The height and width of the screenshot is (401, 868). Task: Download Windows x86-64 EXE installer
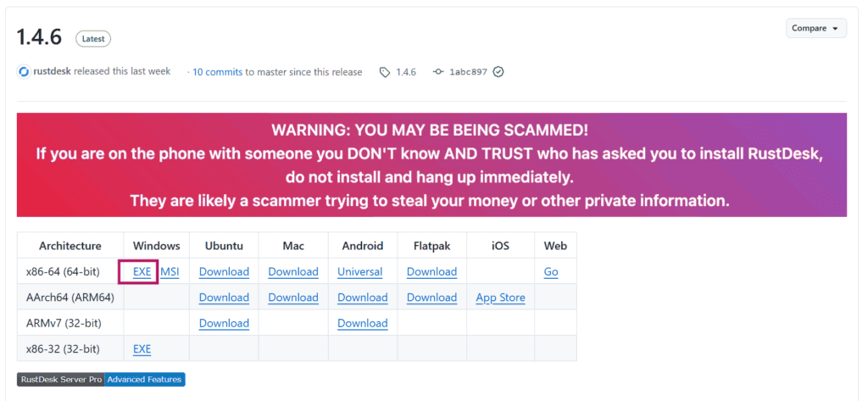(x=142, y=272)
